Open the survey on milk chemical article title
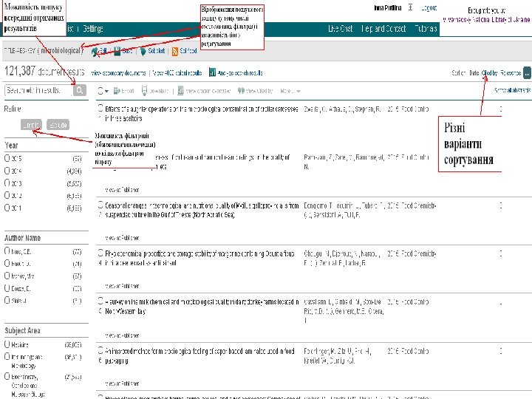This screenshot has width=532, height=399. (202, 307)
